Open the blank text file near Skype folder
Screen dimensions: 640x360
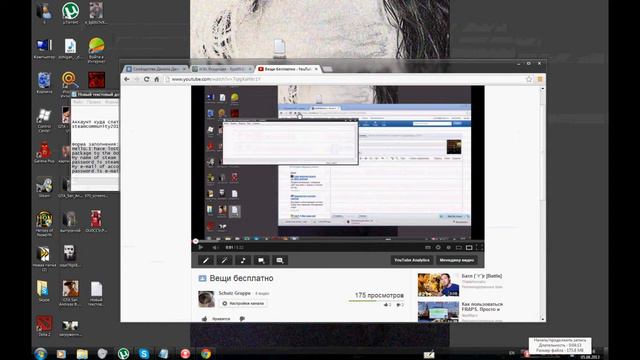coord(96,293)
